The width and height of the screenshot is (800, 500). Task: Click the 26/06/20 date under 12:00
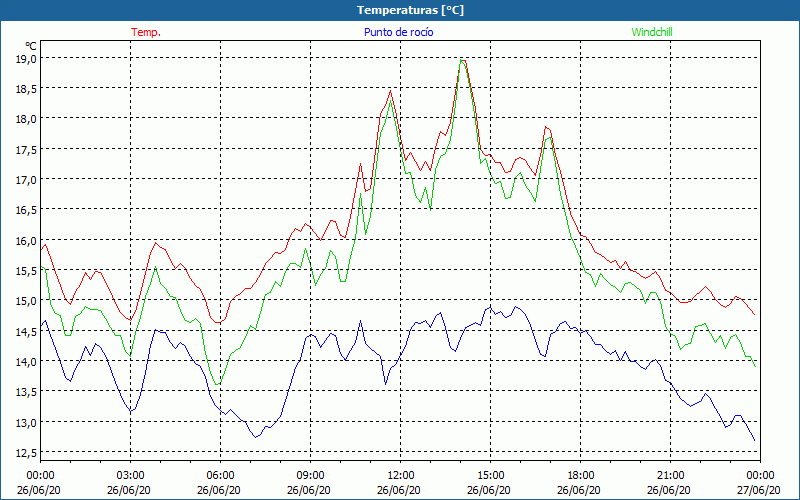pos(399,490)
